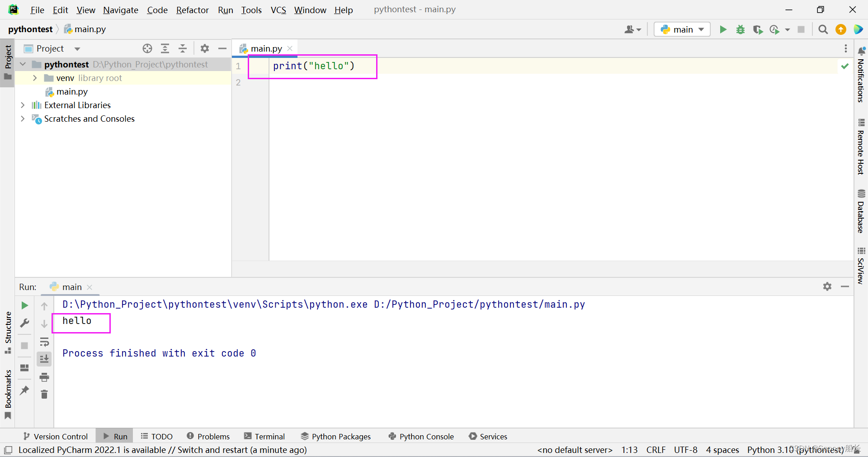Toggle the Database side panel

tap(861, 211)
